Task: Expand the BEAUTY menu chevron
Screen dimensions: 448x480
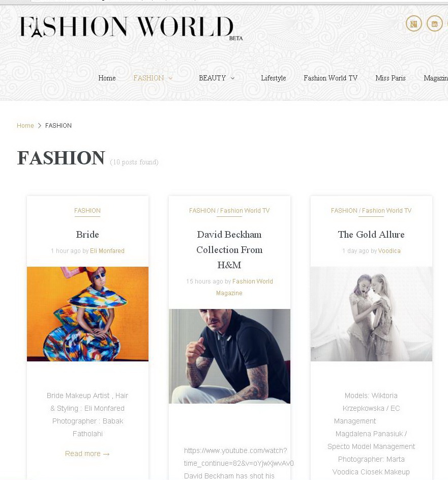Action: 233,78
